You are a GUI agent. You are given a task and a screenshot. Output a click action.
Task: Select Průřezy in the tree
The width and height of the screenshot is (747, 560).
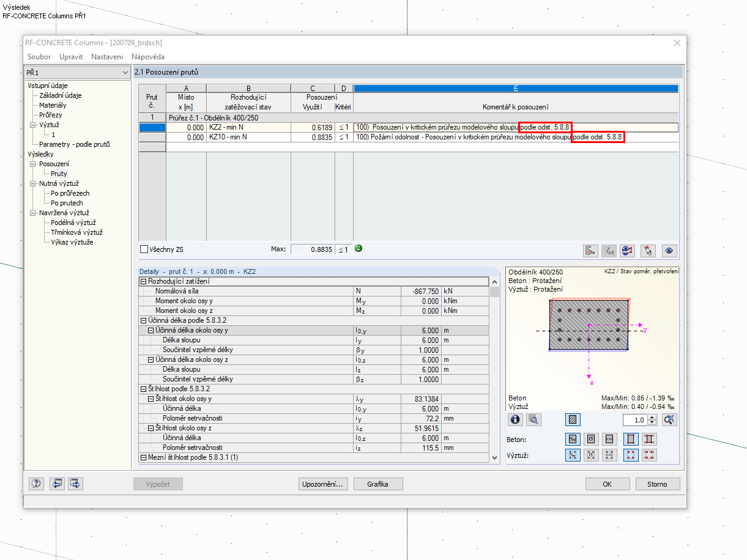[x=51, y=115]
